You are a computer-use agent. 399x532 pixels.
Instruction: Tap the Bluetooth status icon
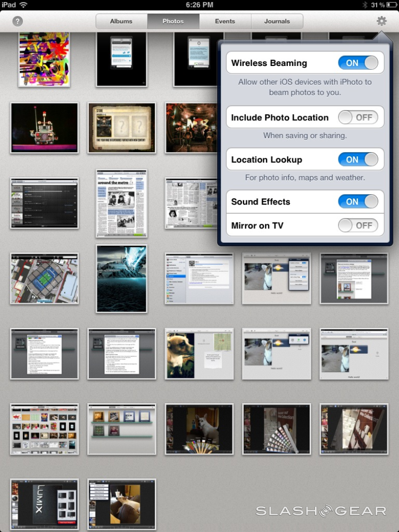(x=365, y=5)
